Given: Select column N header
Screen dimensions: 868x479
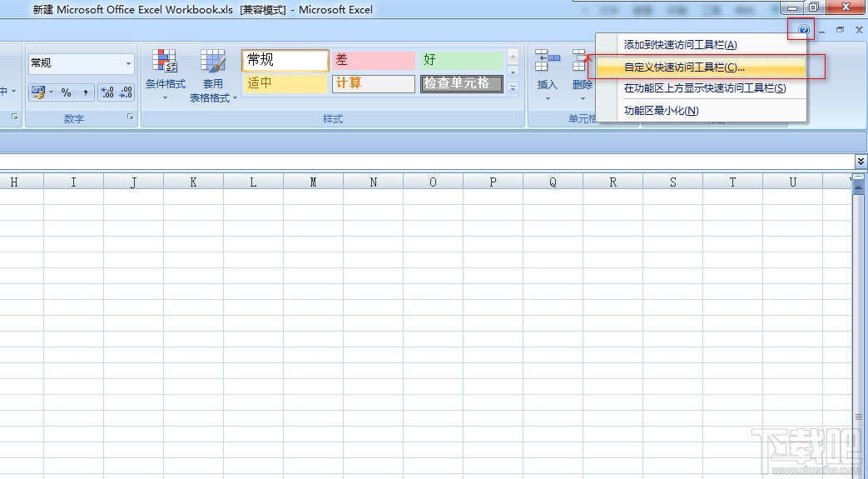Looking at the screenshot, I should coord(373,182).
